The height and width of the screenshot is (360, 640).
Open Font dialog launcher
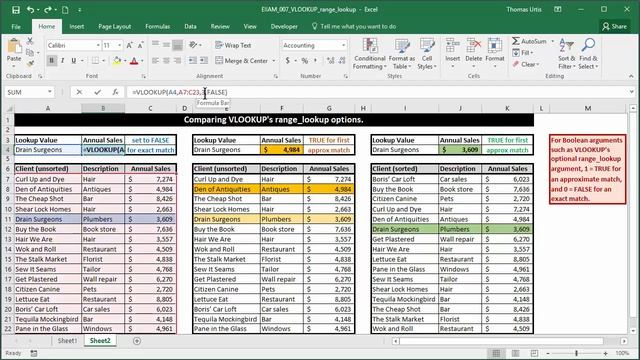point(143,76)
